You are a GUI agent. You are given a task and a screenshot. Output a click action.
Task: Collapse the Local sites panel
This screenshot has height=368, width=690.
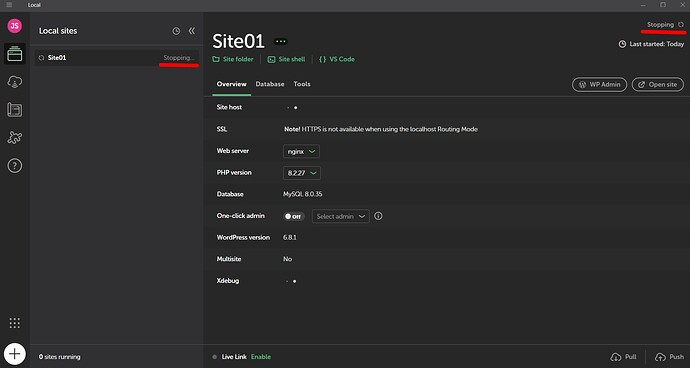tap(192, 31)
